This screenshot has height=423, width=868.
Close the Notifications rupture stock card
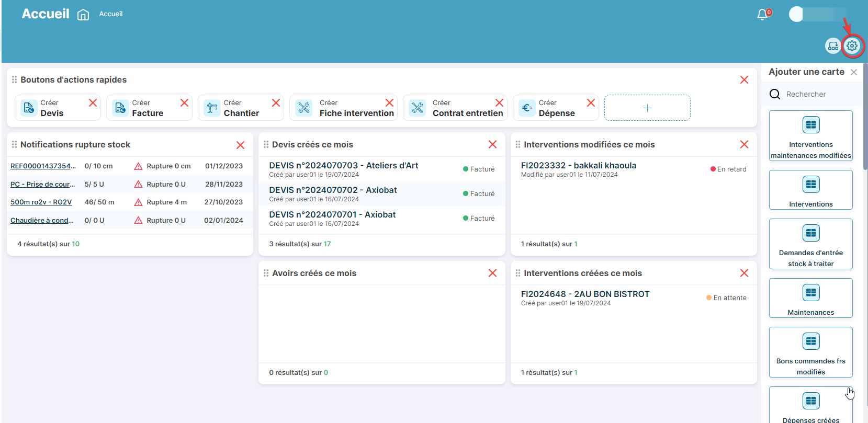(240, 145)
